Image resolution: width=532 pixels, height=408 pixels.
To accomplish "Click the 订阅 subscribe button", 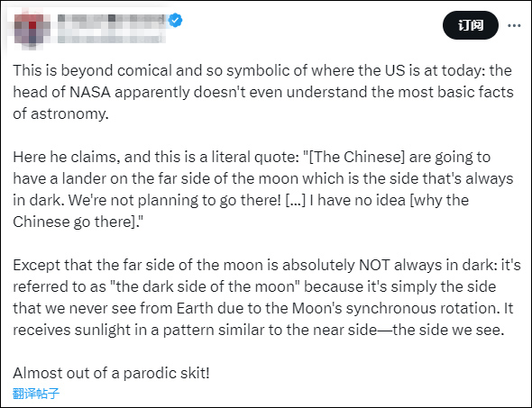I will pos(471,25).
